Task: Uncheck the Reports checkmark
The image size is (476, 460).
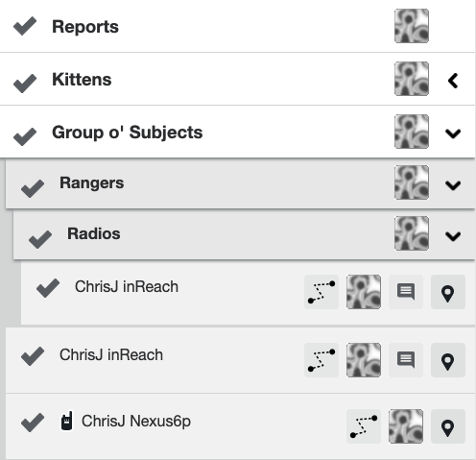Action: [x=25, y=26]
